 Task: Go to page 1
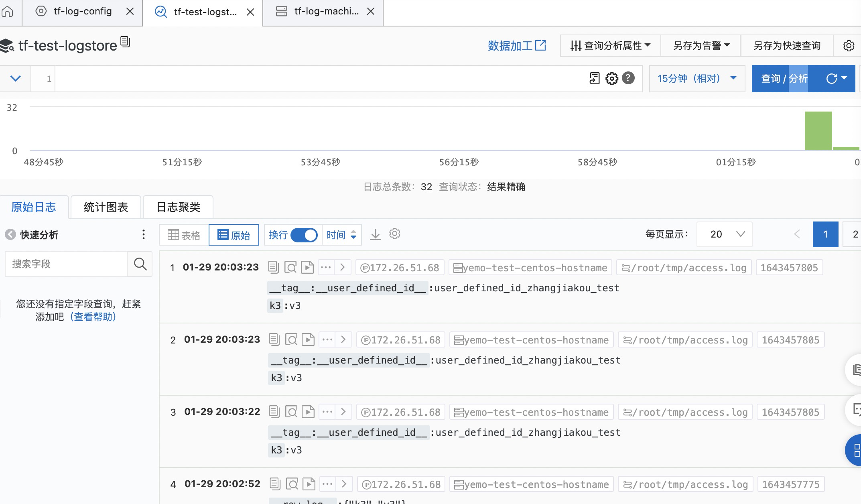[825, 234]
